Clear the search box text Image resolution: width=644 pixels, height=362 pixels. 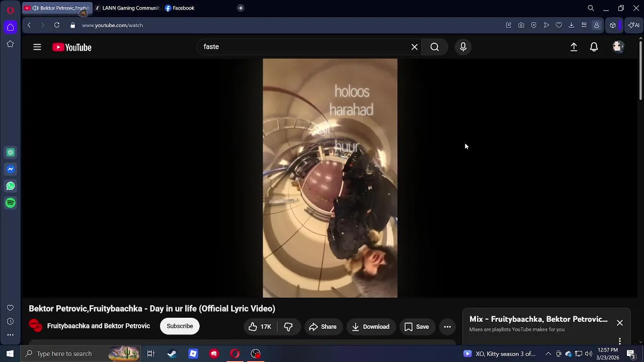click(415, 47)
